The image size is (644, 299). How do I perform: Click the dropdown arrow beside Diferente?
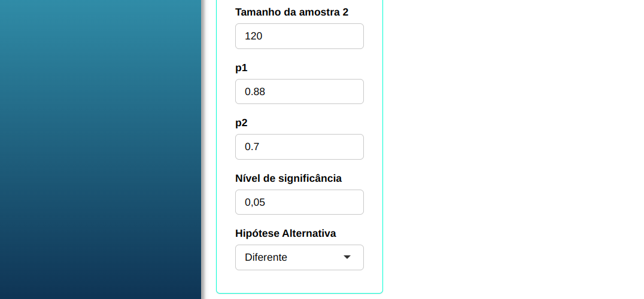tap(347, 257)
